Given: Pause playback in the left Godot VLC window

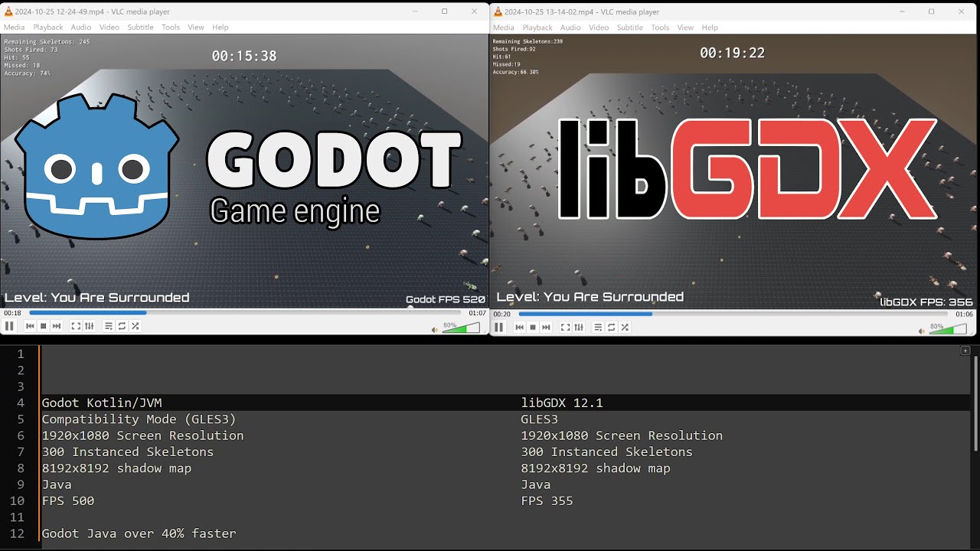Looking at the screenshot, I should 10,326.
